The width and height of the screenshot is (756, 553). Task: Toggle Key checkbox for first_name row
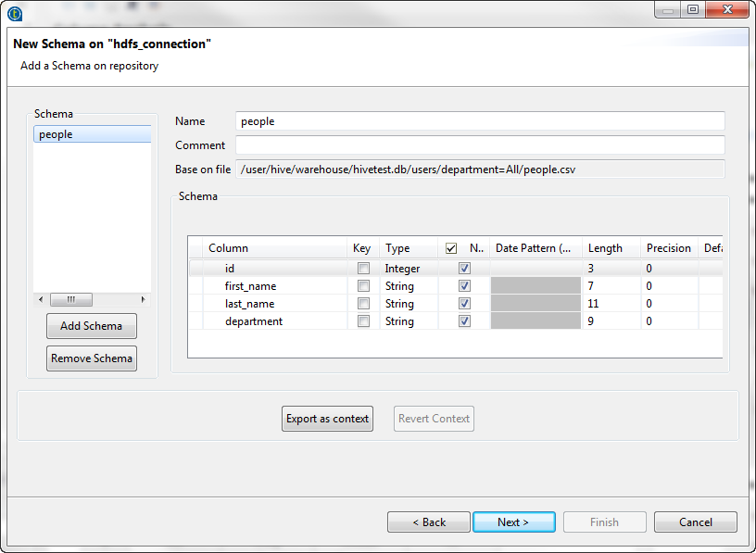[x=363, y=286]
